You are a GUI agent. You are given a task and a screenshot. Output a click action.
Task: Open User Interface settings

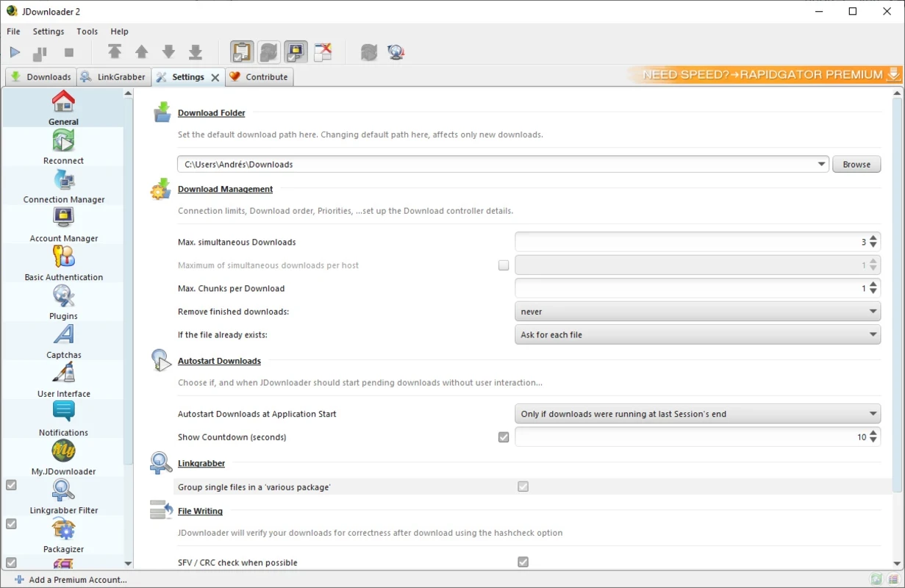point(63,381)
